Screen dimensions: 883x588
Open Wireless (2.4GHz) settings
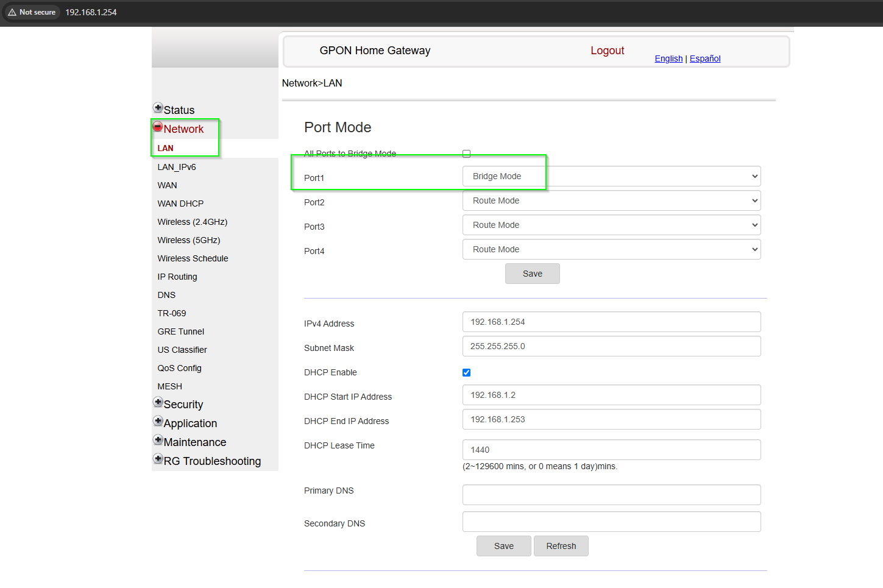193,222
